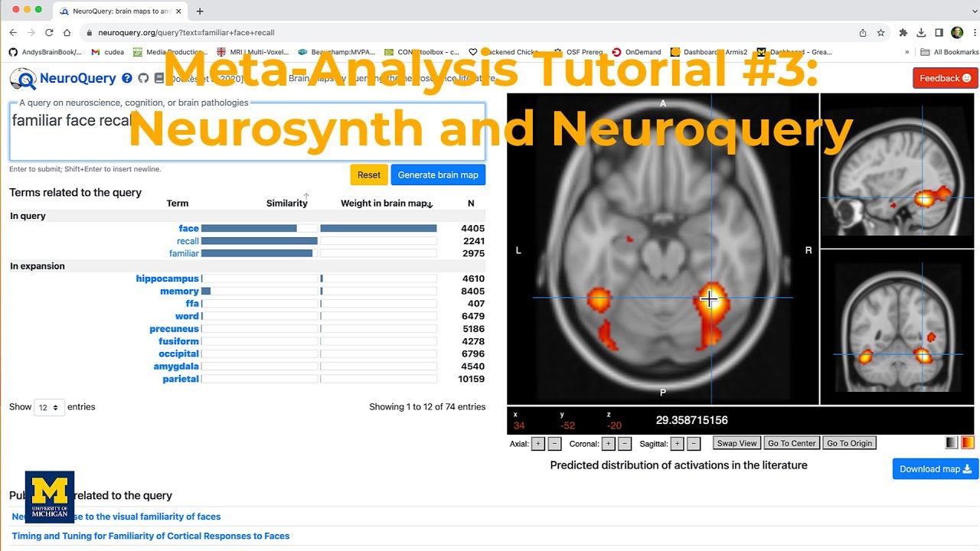Click Swap View button

tap(737, 443)
